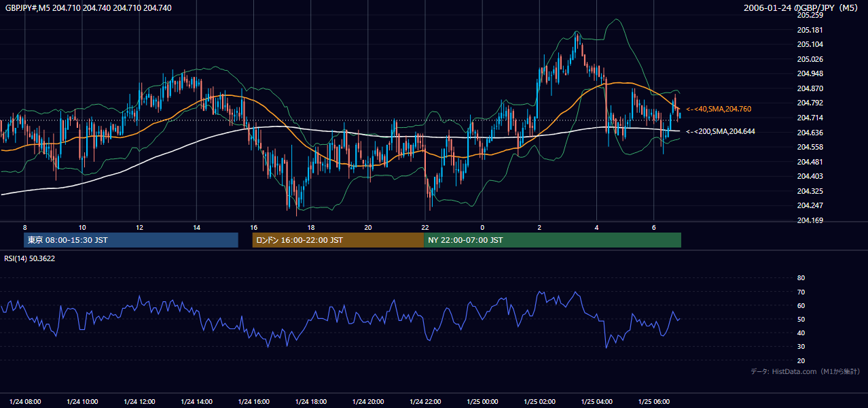Viewport: 868px width, 408px height.
Task: Click price axis value 204.870
Action: [810, 88]
